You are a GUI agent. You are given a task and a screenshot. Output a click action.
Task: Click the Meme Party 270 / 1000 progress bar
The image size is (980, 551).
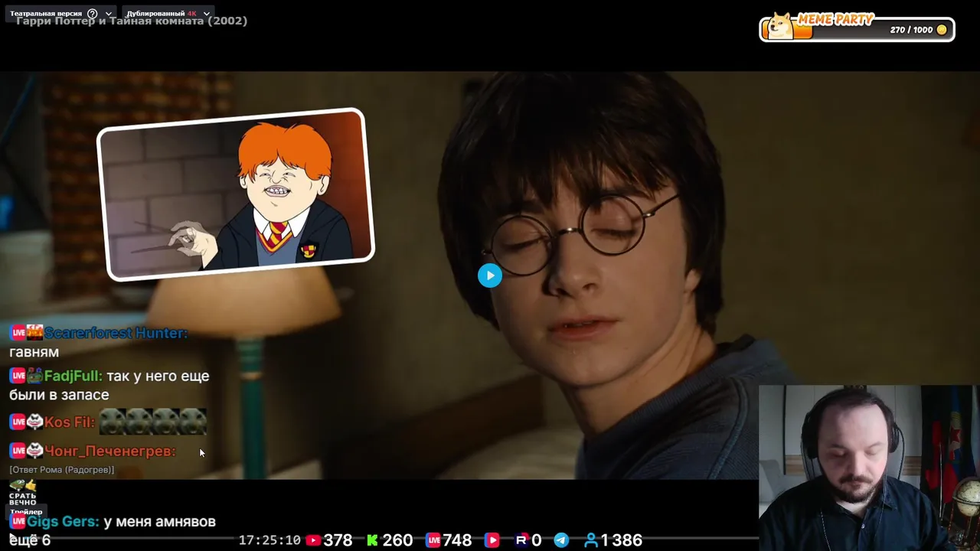pyautogui.click(x=857, y=29)
